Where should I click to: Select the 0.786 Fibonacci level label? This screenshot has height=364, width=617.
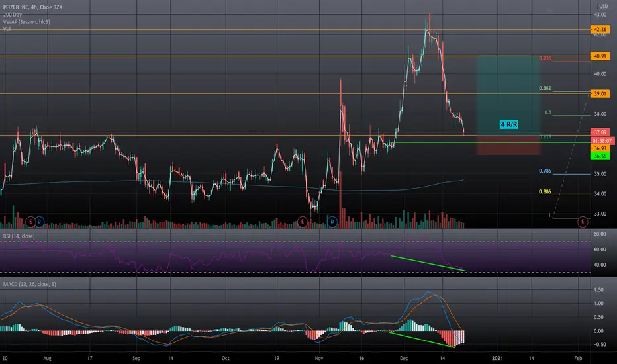pos(545,171)
